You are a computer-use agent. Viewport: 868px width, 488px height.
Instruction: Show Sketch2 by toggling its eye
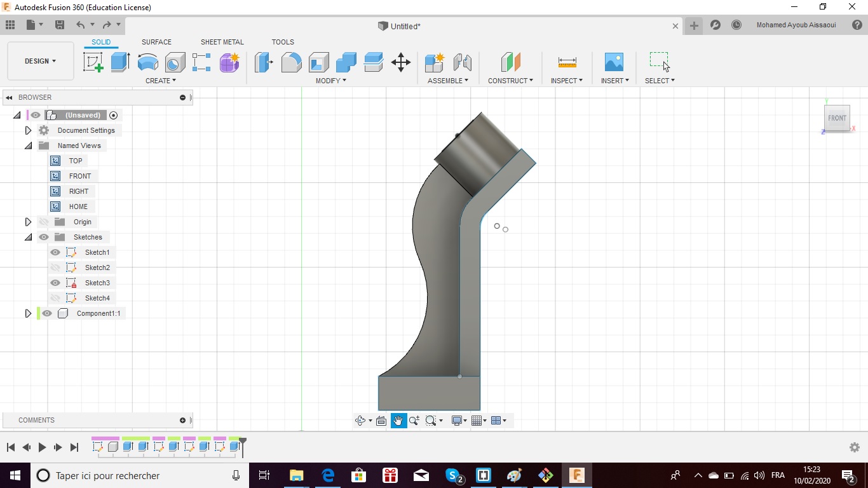(x=55, y=268)
